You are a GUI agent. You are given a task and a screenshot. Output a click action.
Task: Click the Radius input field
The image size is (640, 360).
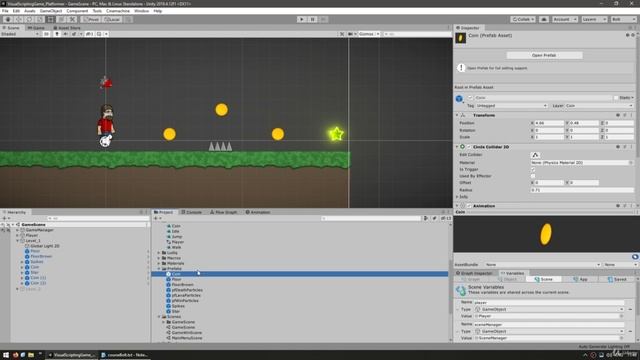582,190
